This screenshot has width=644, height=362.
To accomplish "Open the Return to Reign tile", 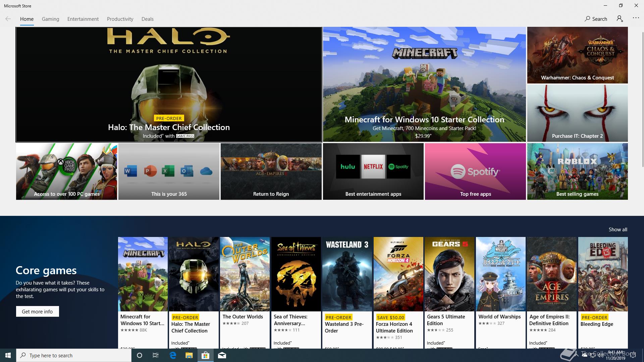I will [271, 172].
